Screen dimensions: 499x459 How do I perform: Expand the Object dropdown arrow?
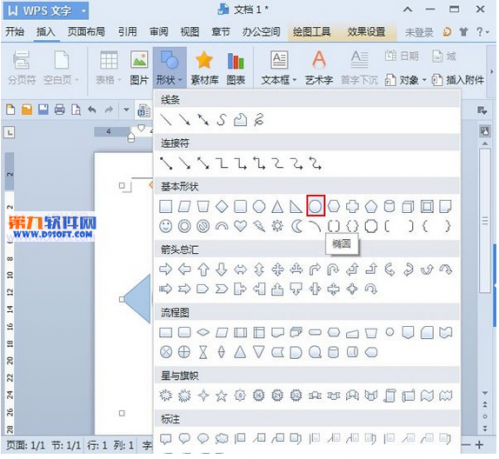pos(424,80)
